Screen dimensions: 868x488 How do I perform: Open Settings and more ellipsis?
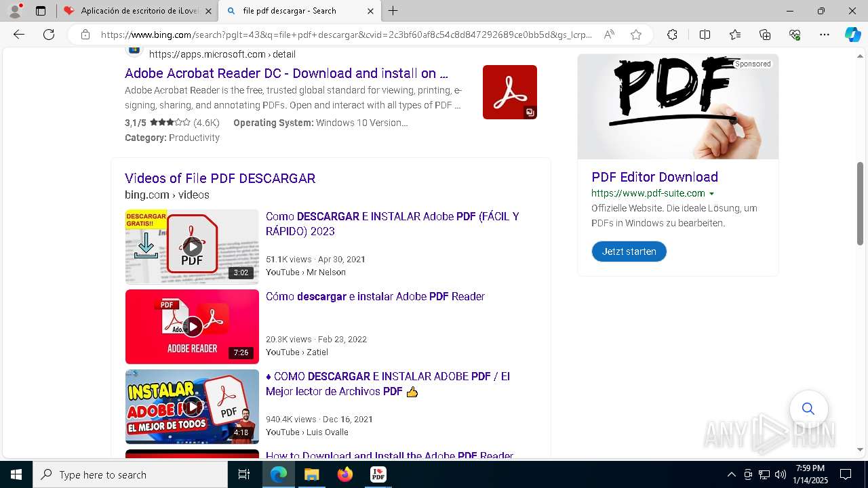pos(825,35)
